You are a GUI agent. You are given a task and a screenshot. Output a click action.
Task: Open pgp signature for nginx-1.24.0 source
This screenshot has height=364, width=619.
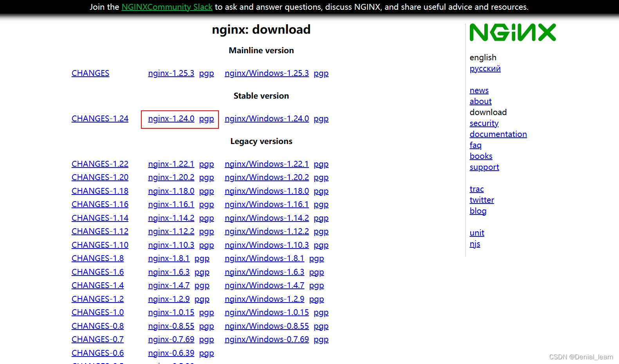tap(206, 119)
